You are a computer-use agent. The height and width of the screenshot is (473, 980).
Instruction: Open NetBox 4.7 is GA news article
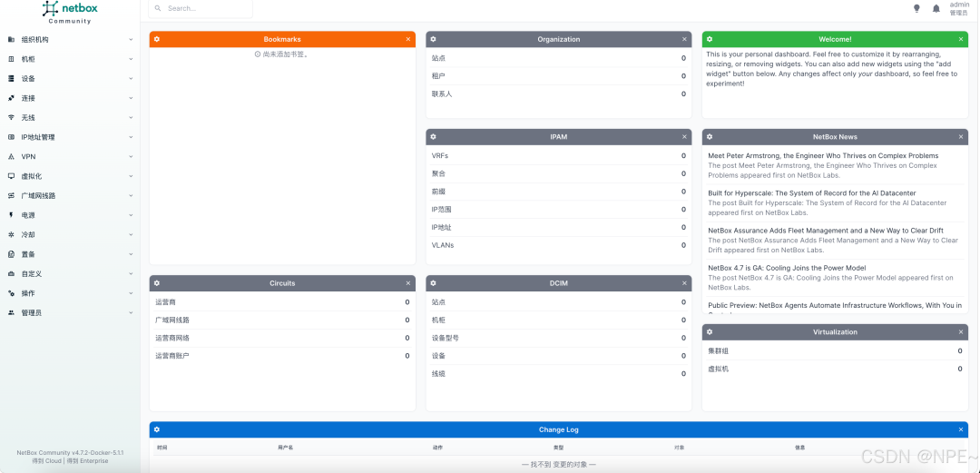tap(787, 268)
